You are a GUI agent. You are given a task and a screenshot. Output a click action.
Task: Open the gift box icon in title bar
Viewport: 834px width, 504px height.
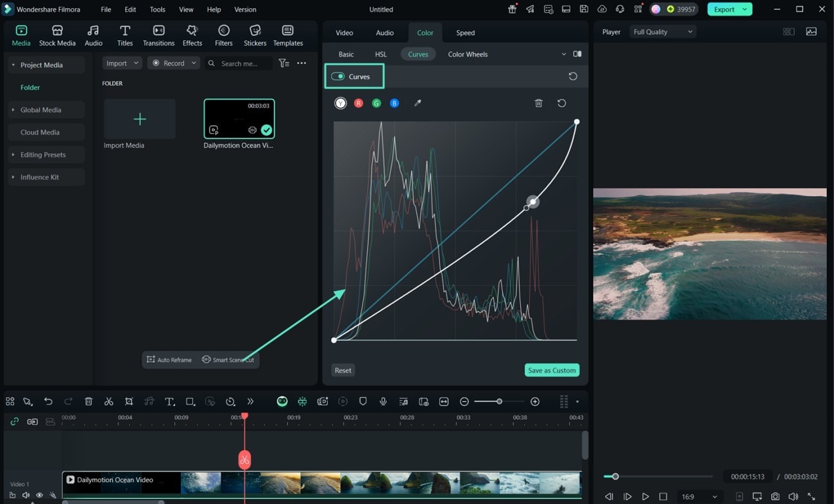(512, 9)
